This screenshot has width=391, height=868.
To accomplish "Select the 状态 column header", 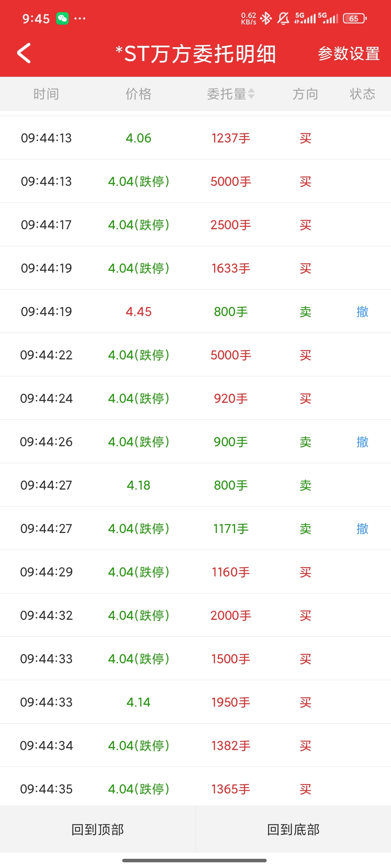I will (x=362, y=94).
